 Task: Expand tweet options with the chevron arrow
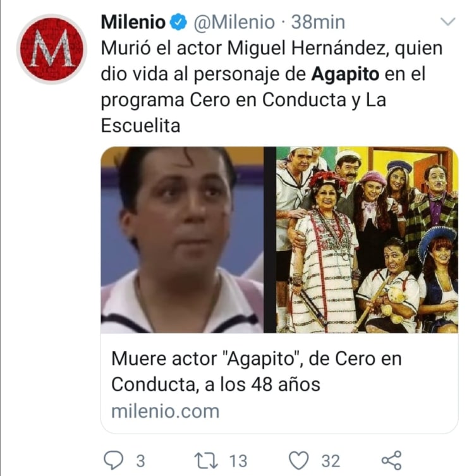point(448,21)
